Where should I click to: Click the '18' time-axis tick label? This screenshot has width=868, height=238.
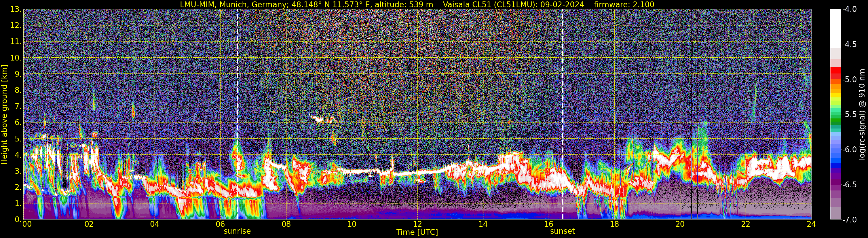pos(614,224)
